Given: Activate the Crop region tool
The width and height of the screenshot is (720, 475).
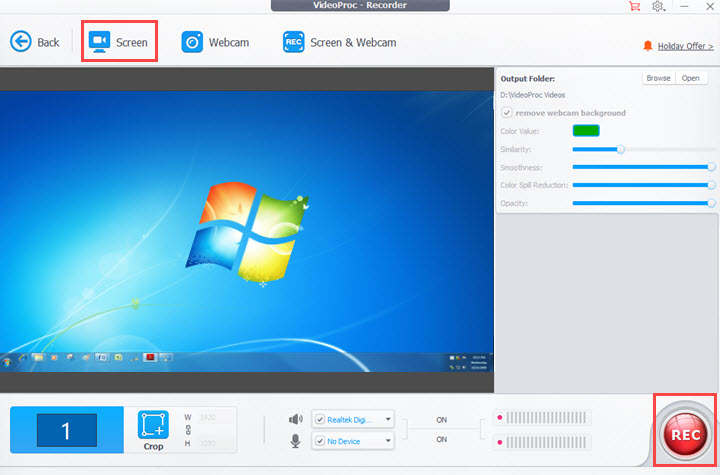Looking at the screenshot, I should (153, 430).
